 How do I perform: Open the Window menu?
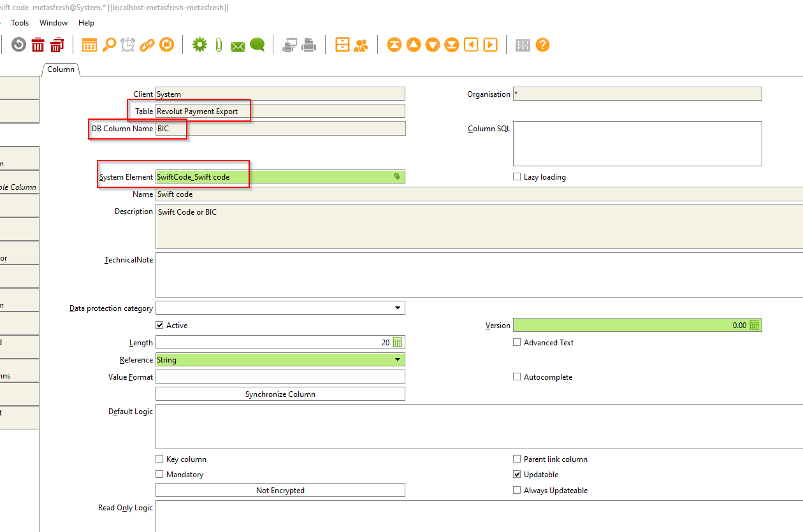point(54,22)
